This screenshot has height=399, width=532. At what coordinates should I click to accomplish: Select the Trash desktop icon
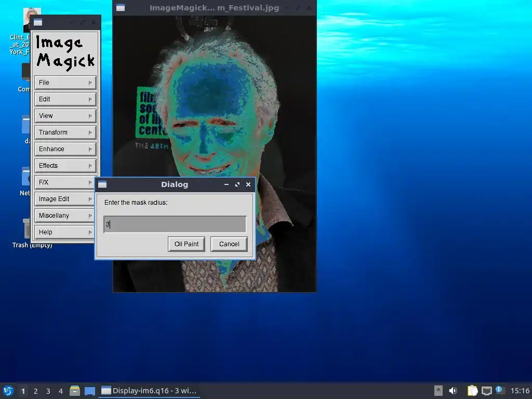click(28, 233)
